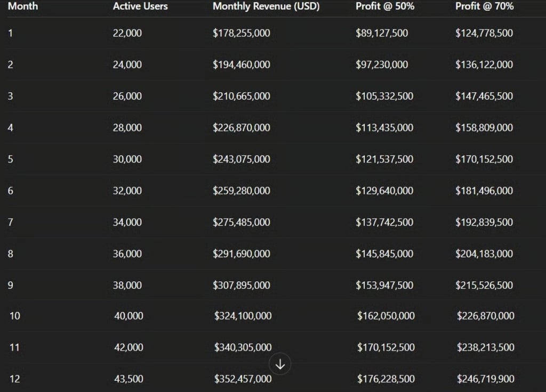The image size is (546, 392).
Task: Select the $259,280,000 revenue cell
Action: point(242,191)
